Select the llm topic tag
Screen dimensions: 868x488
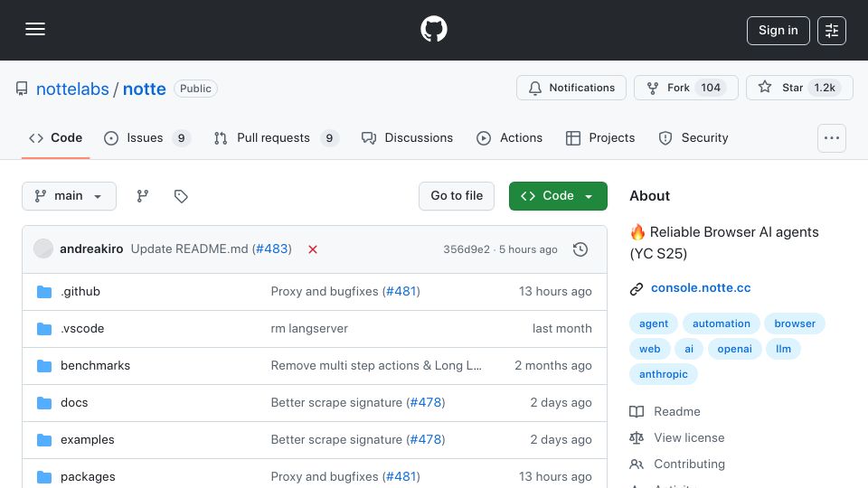783,349
